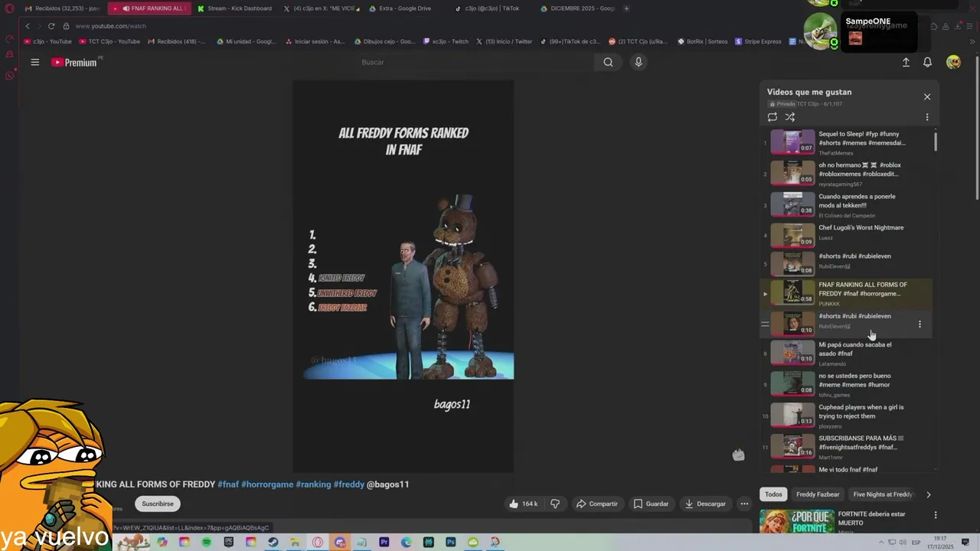The image size is (980, 551).
Task: Click the search magnifier button
Action: coord(608,62)
